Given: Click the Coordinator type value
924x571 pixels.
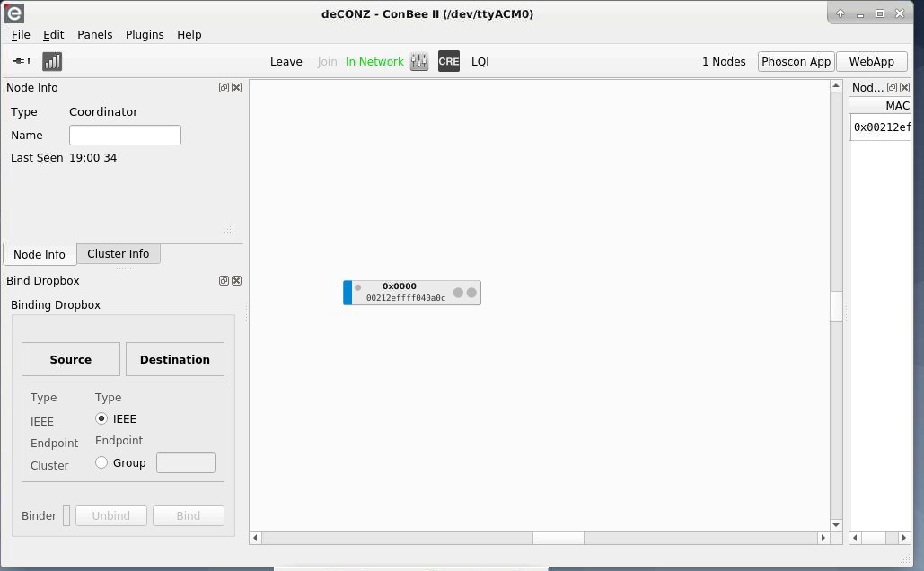Looking at the screenshot, I should click(x=103, y=111).
